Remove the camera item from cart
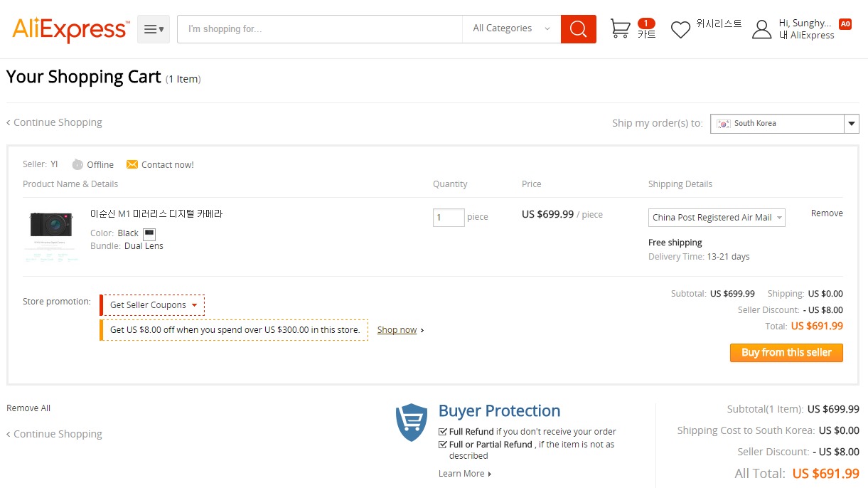The height and width of the screenshot is (488, 868). [x=827, y=213]
